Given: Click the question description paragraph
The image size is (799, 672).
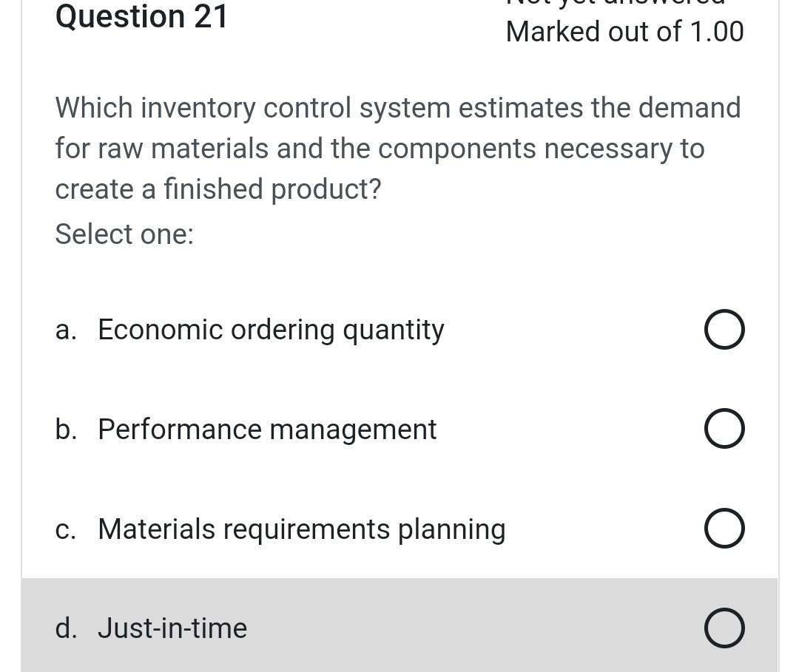Looking at the screenshot, I should coord(398,148).
